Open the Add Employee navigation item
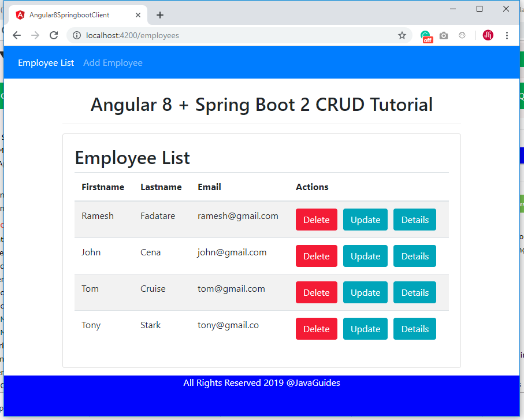The image size is (524, 420). pyautogui.click(x=113, y=62)
